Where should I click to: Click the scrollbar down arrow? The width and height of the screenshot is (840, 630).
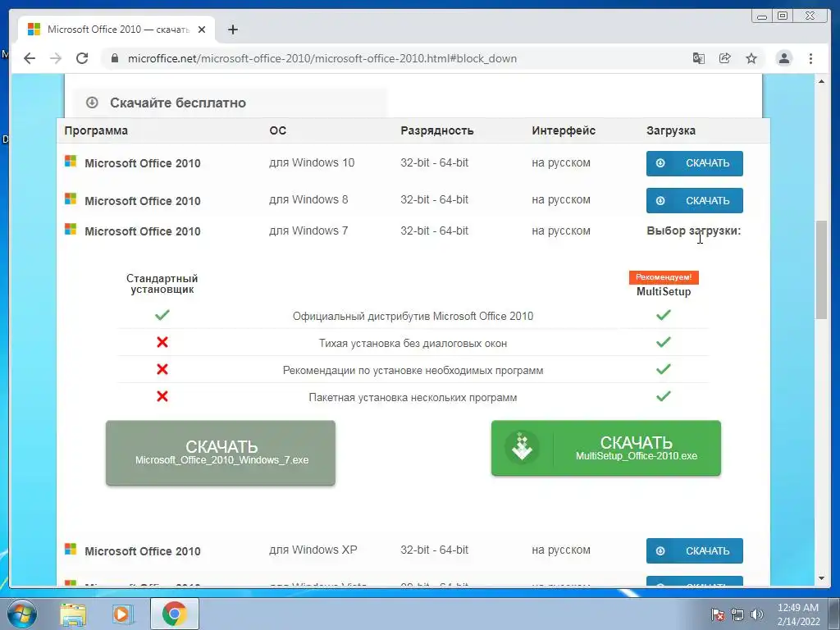click(x=821, y=578)
